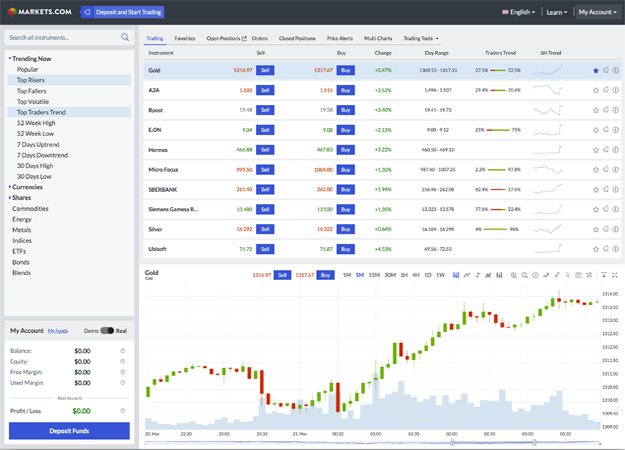Open the Commodities category
The width and height of the screenshot is (625, 450).
(30, 208)
